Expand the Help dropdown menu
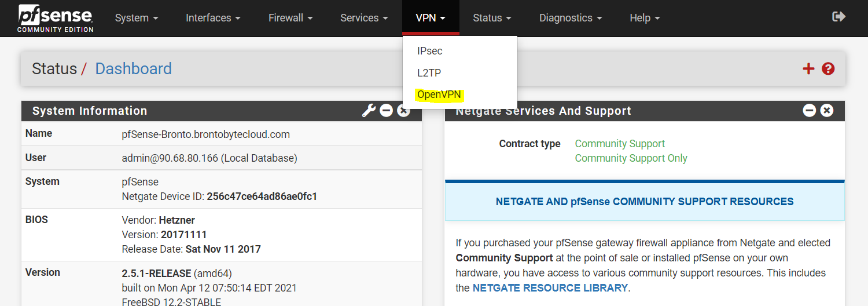The image size is (868, 306). click(x=645, y=18)
